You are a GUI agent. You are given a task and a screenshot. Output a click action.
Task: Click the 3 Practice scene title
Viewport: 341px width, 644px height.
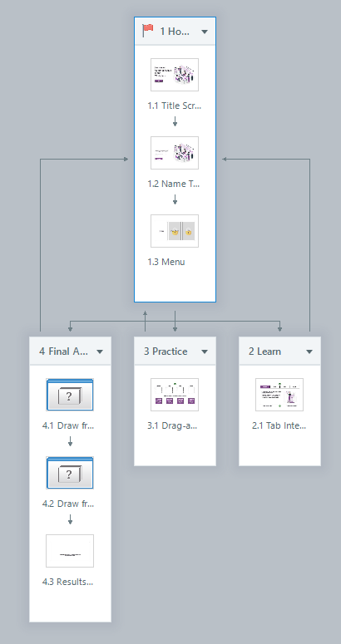click(x=166, y=351)
